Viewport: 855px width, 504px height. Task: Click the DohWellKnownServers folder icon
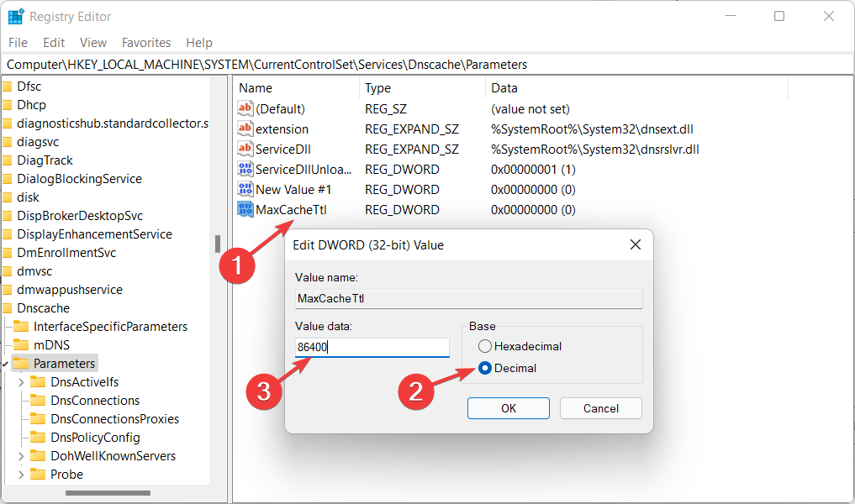(37, 456)
